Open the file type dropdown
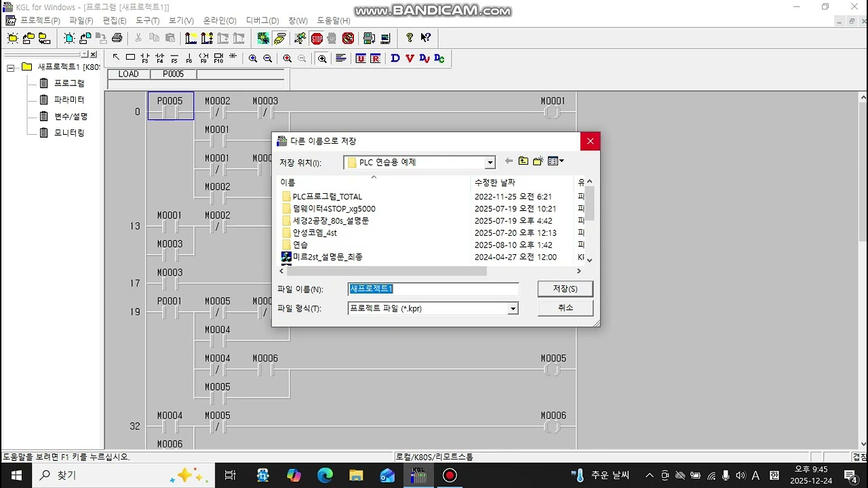 click(513, 308)
